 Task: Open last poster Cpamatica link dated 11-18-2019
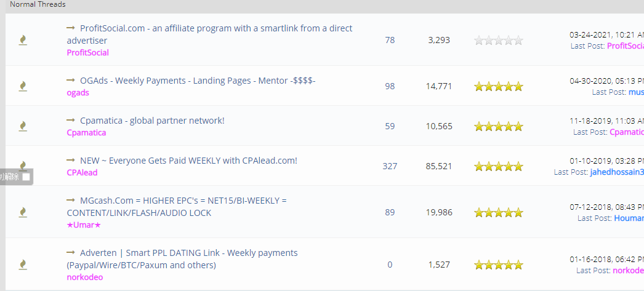(627, 132)
